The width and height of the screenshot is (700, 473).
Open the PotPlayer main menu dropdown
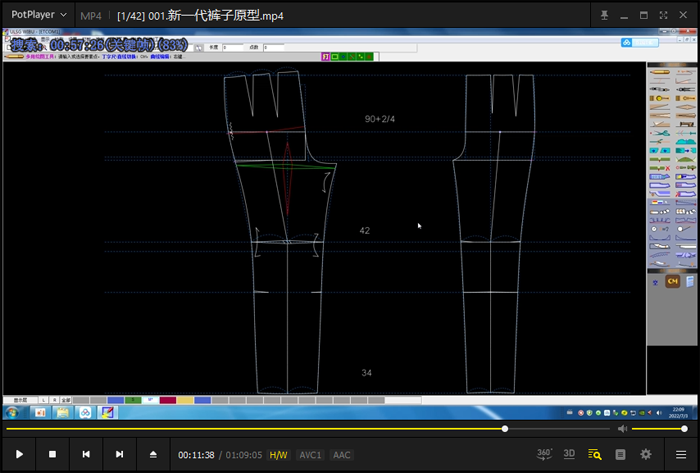pyautogui.click(x=39, y=15)
